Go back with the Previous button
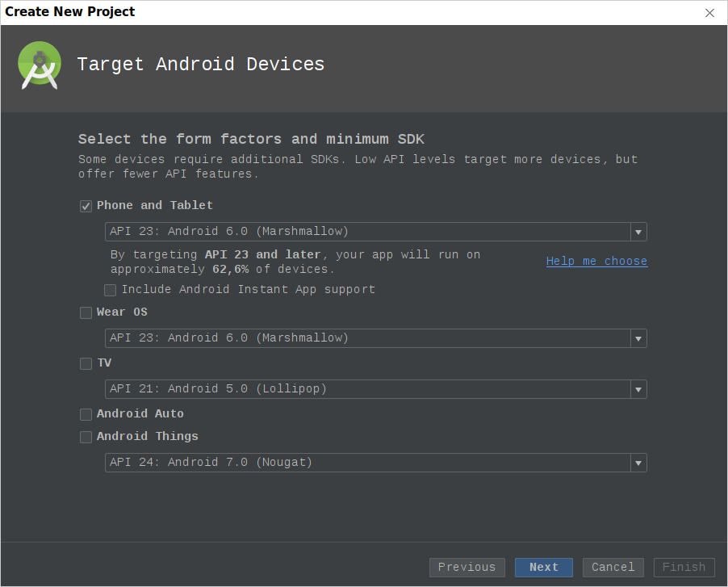728x587 pixels. [467, 568]
